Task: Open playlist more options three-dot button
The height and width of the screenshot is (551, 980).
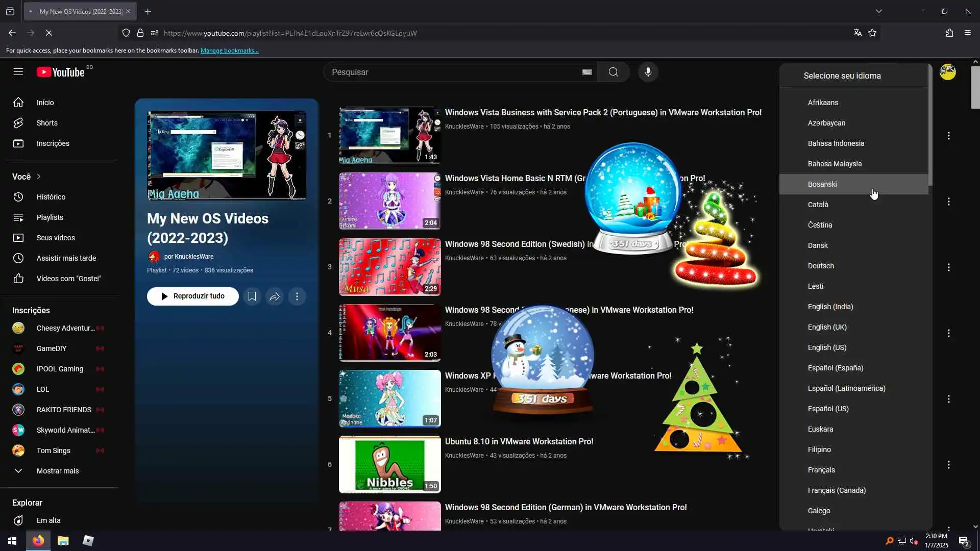Action: (x=297, y=296)
